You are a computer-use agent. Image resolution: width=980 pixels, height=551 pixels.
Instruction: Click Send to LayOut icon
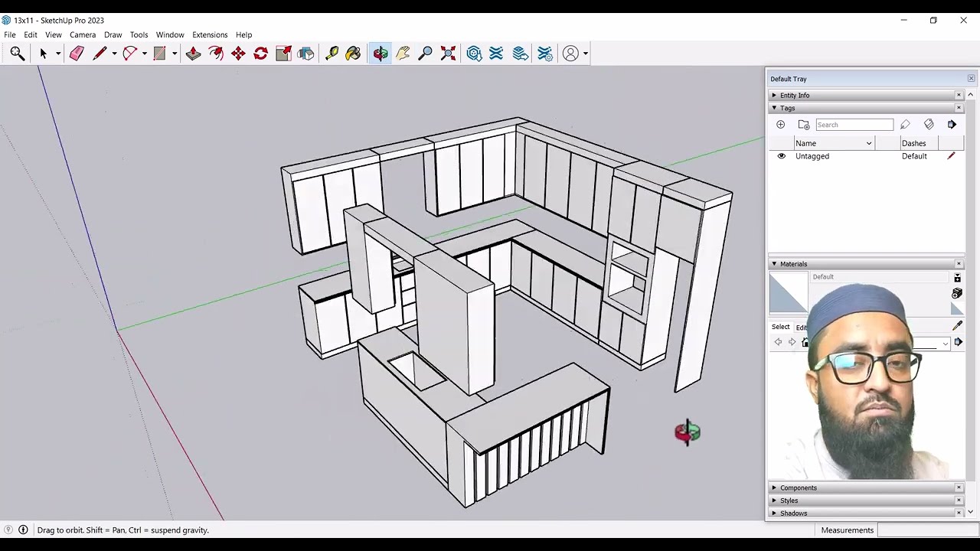pos(521,53)
